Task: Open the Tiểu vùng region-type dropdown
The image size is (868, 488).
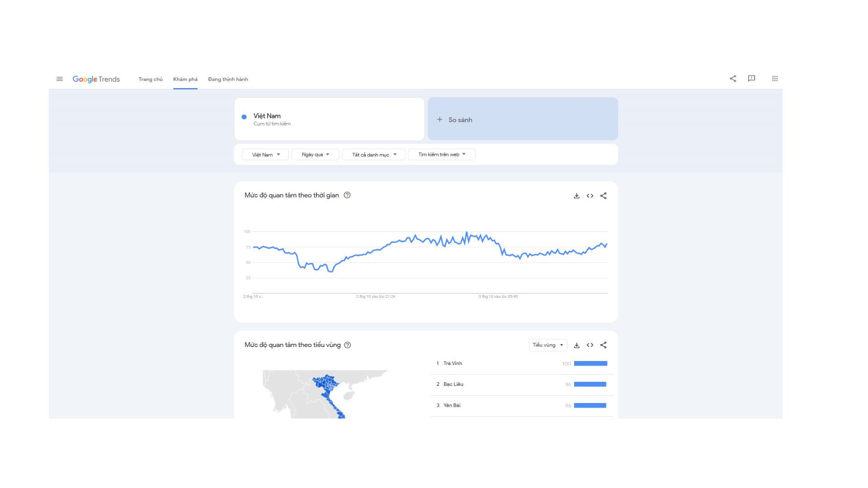Action: [x=547, y=345]
